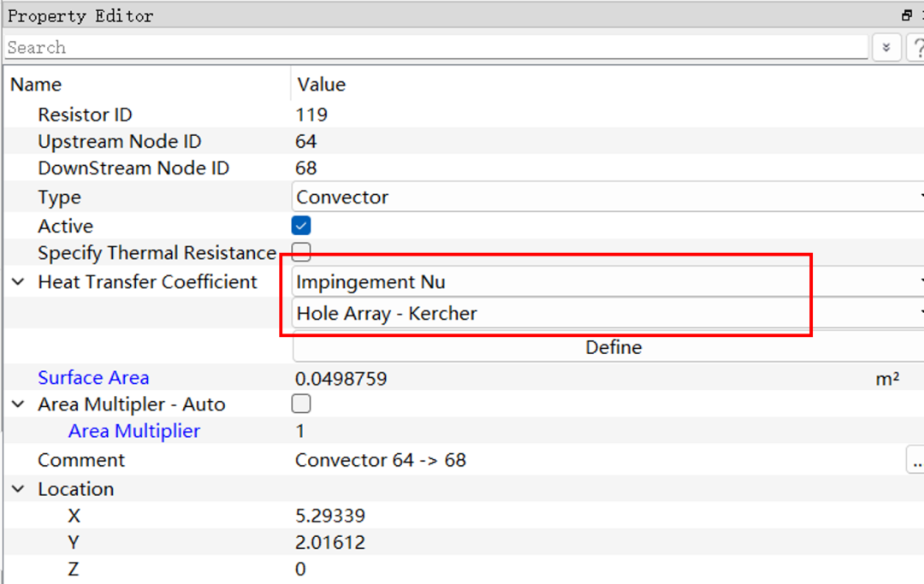924x584 pixels.
Task: Collapse the Area Multiplier - Auto group
Action: (x=18, y=404)
